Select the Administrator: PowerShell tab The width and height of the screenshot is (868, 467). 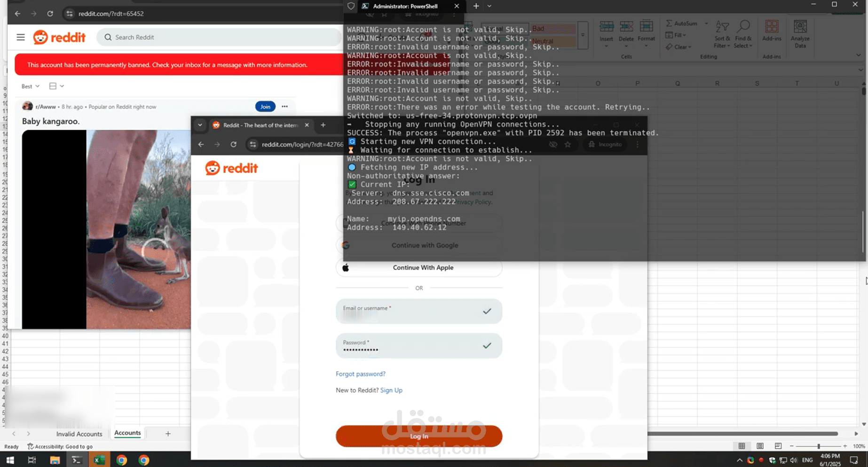(405, 6)
